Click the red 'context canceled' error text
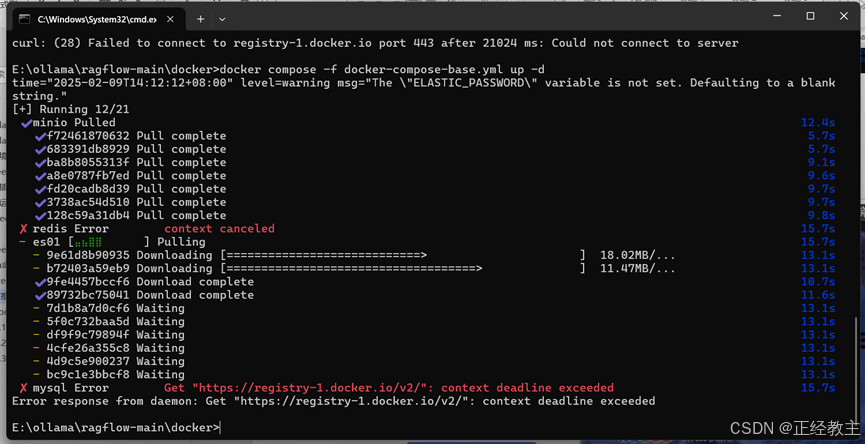Image resolution: width=865 pixels, height=444 pixels. (x=219, y=228)
